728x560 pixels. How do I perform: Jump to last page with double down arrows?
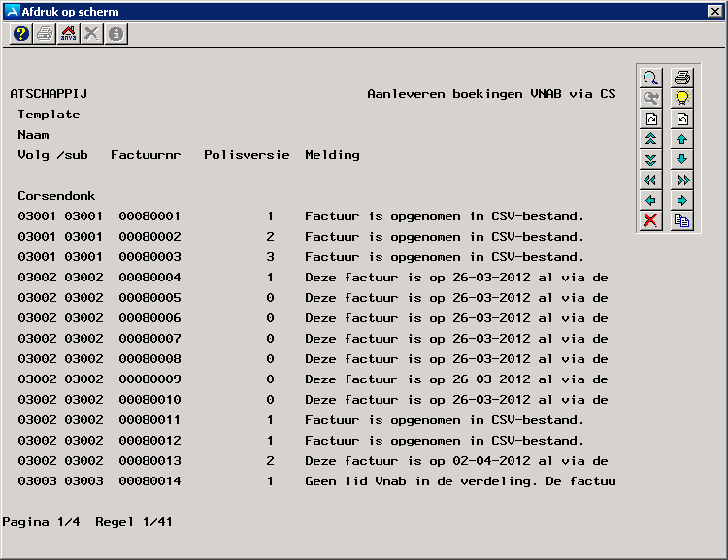[x=650, y=159]
